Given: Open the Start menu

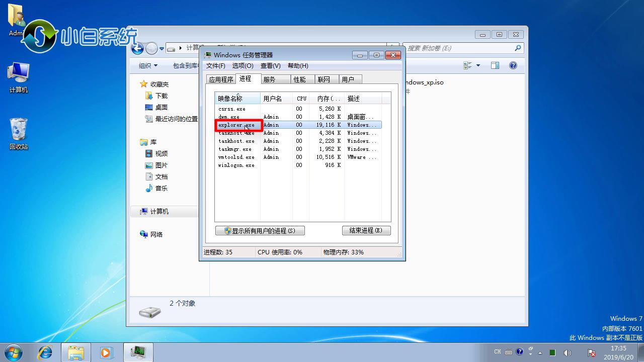Looking at the screenshot, I should (13, 352).
